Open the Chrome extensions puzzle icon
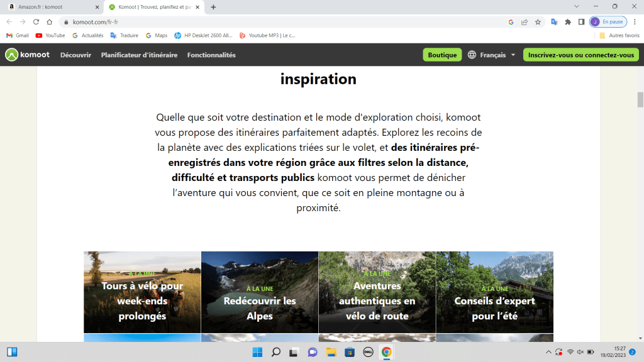This screenshot has height=362, width=644. pos(568,21)
